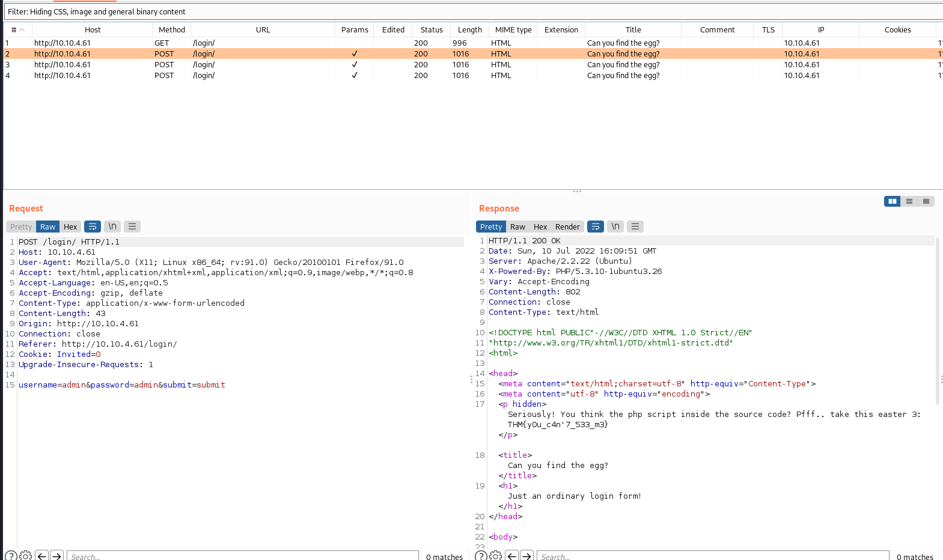The image size is (943, 560).
Task: Click the THM{y0u_c4n'7_533_m3} flag text
Action: [x=558, y=424]
